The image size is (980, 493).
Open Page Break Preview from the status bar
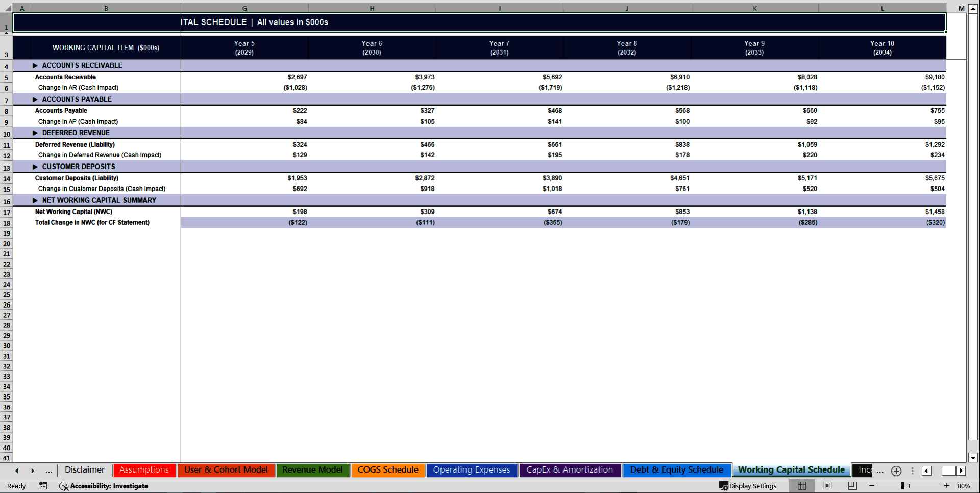(x=851, y=486)
